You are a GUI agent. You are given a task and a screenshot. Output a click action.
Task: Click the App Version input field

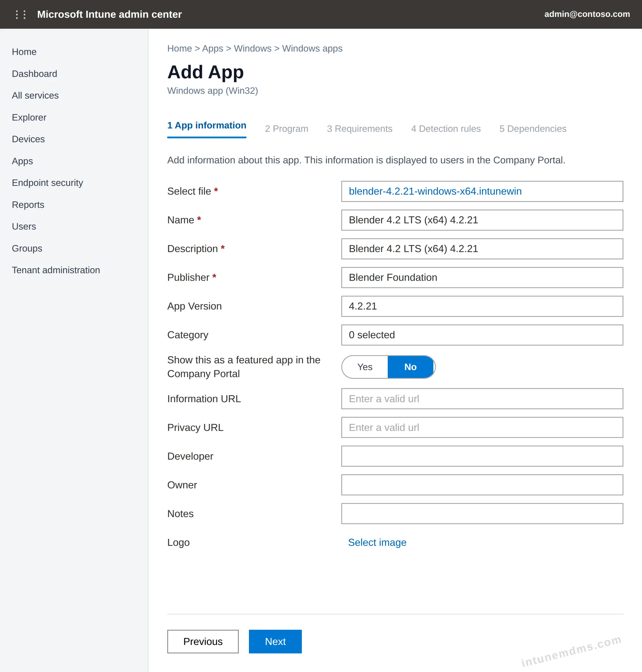tap(482, 306)
